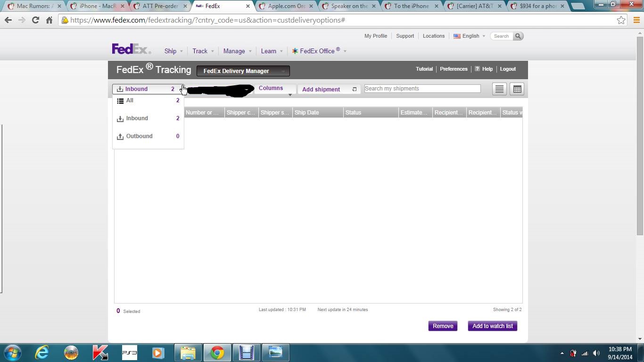Sort by Ship Date column header

tap(318, 113)
